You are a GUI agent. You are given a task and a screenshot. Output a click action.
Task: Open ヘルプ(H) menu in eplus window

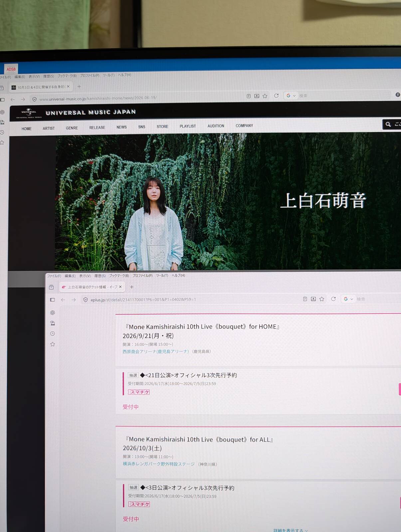178,275
